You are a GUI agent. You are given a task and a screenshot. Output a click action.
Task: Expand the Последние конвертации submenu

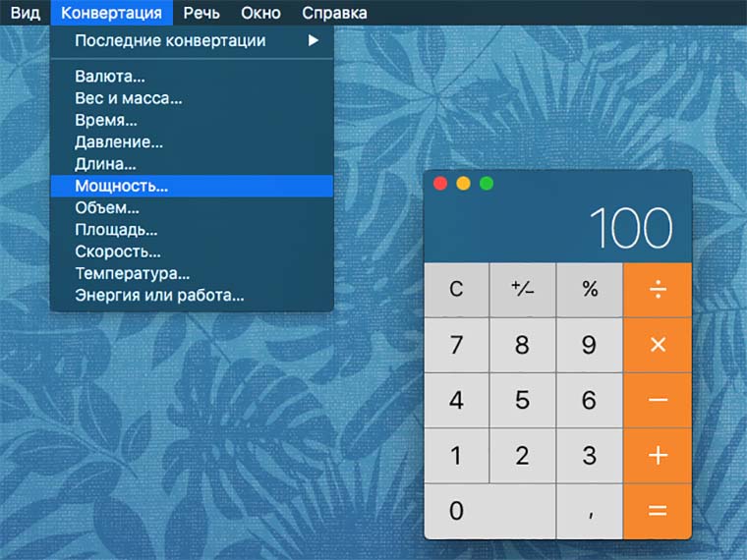192,40
